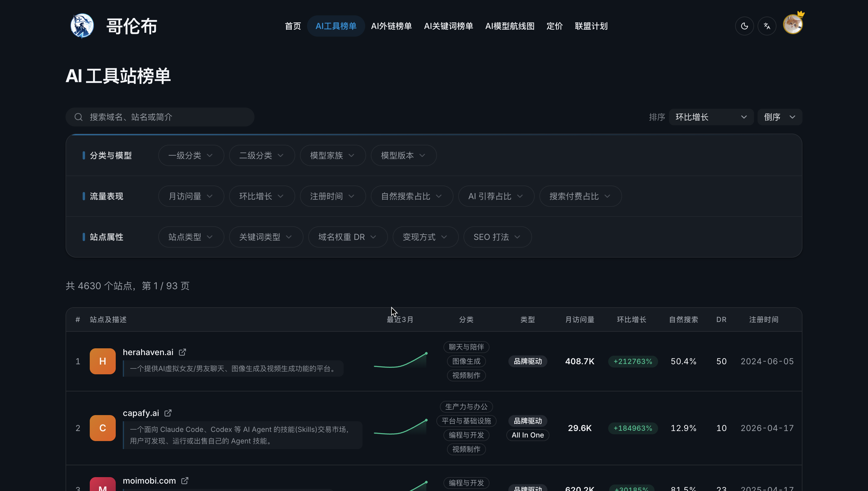Open the 环比增长 sort dropdown

coord(711,117)
